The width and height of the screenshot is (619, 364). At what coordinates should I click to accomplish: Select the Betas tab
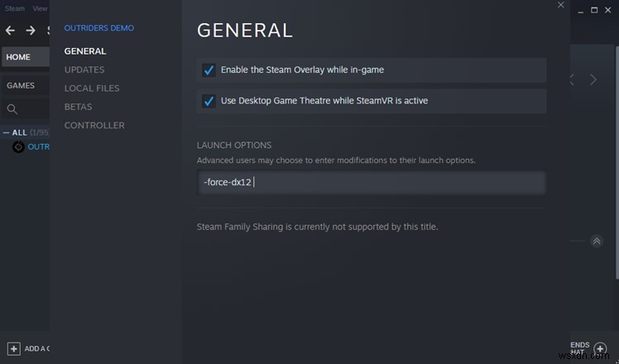click(78, 107)
